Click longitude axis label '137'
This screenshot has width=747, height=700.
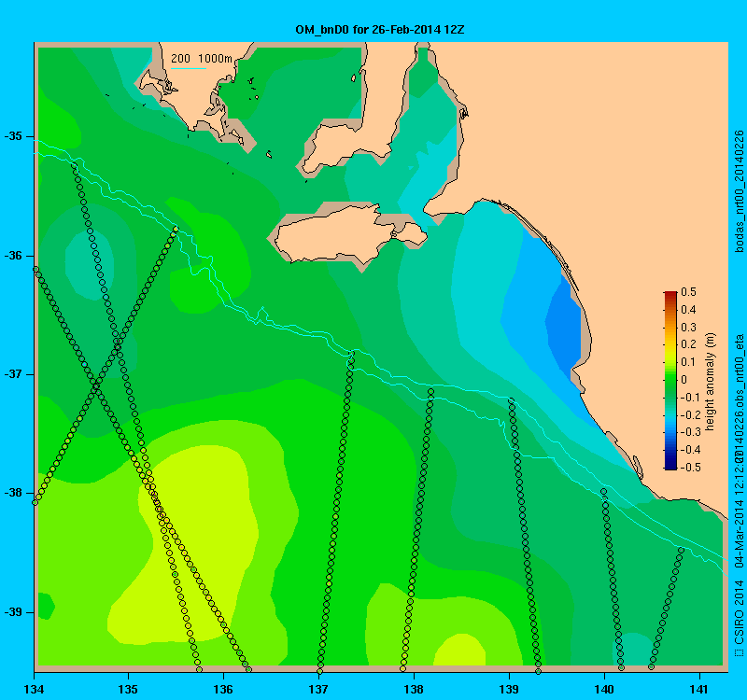click(x=318, y=689)
